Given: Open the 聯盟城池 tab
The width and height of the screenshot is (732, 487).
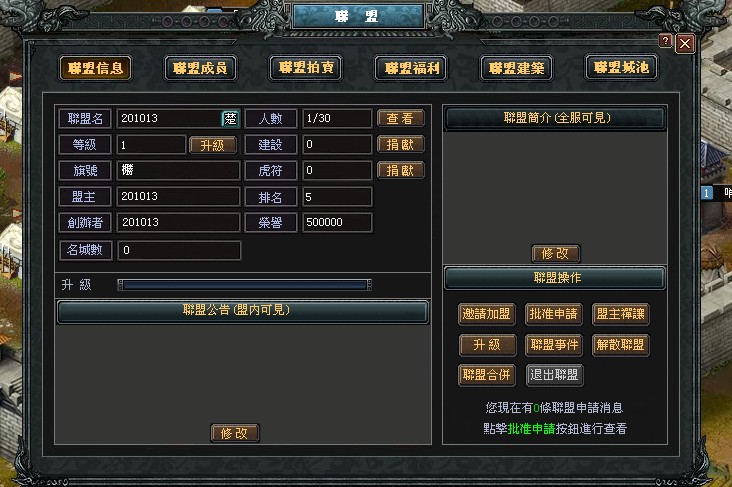Looking at the screenshot, I should 622,68.
